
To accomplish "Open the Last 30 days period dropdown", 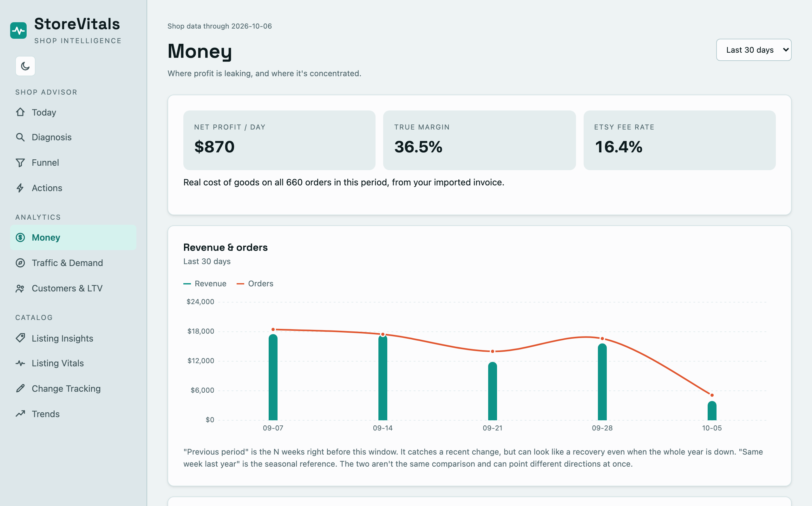I will pos(754,50).
